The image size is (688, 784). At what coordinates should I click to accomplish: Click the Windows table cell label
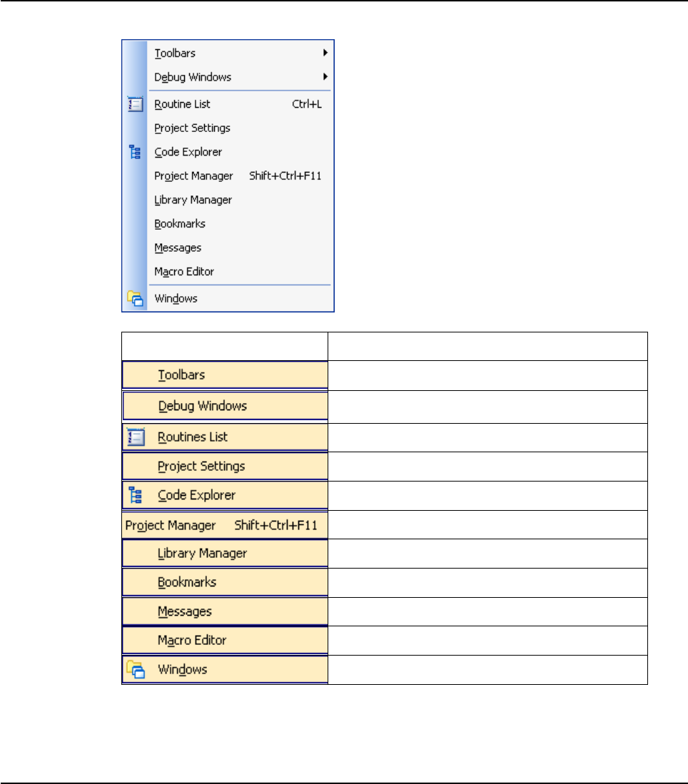(x=182, y=669)
